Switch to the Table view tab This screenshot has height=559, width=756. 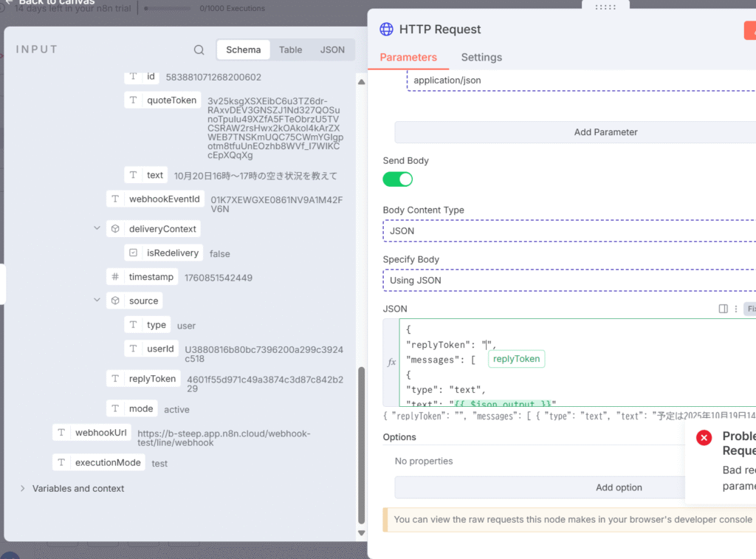coord(290,49)
